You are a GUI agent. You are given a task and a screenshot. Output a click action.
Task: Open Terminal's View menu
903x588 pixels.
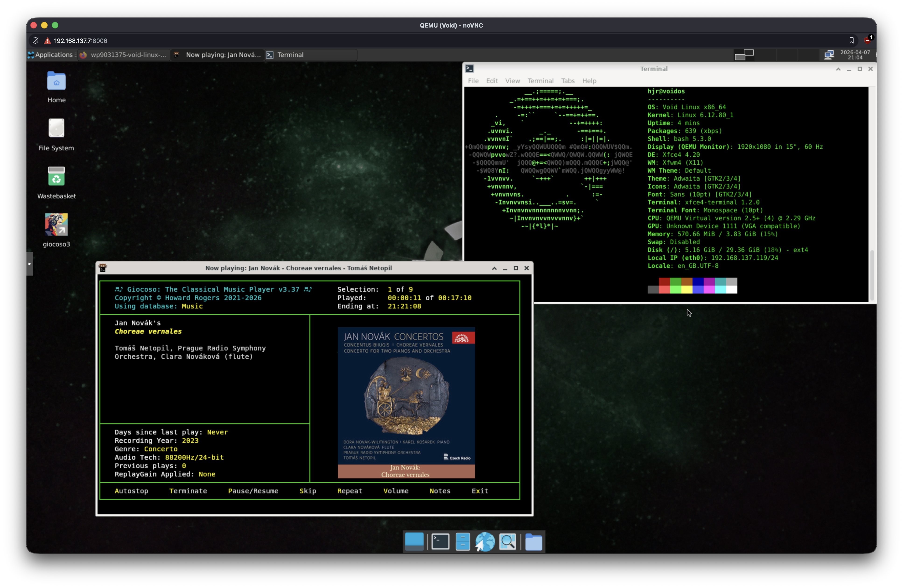pos(512,81)
